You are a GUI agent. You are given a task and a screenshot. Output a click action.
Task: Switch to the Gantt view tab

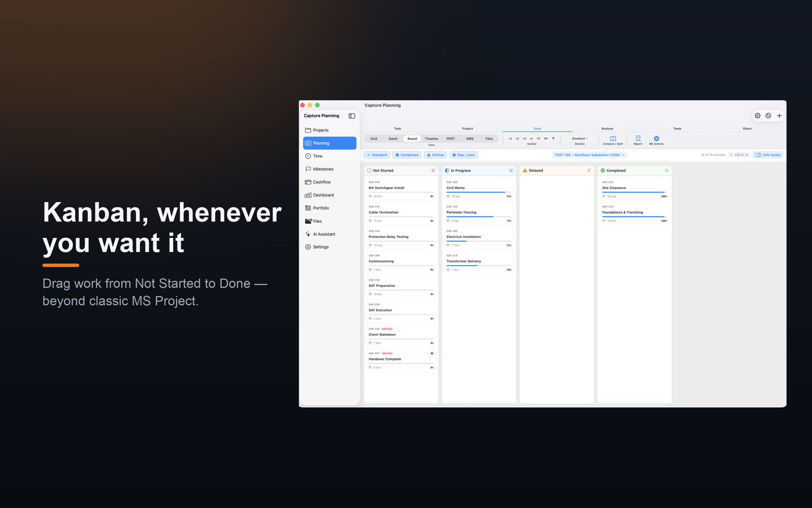tap(393, 139)
